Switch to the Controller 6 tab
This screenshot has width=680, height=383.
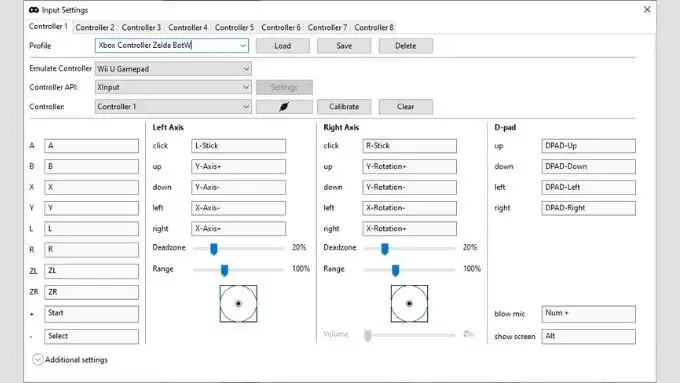[x=281, y=27]
